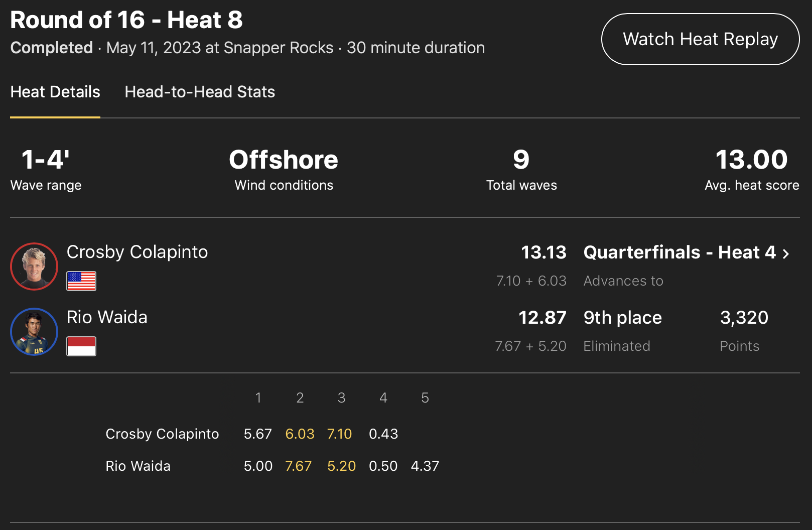Open the Watch Heat Replay button
This screenshot has width=812, height=530.
point(700,39)
